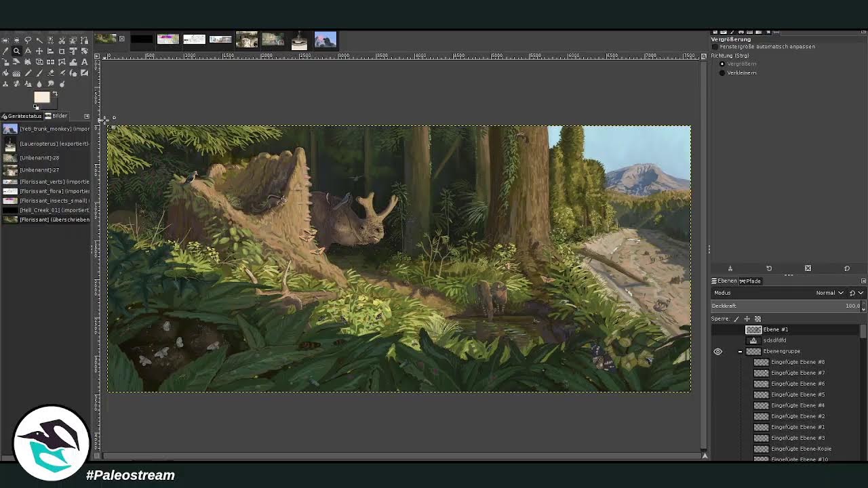Open the foreground color swatch

point(42,97)
